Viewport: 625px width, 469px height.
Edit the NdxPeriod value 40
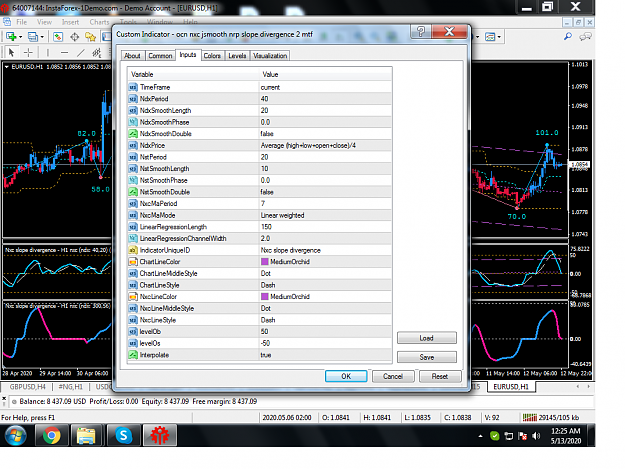[x=325, y=99]
